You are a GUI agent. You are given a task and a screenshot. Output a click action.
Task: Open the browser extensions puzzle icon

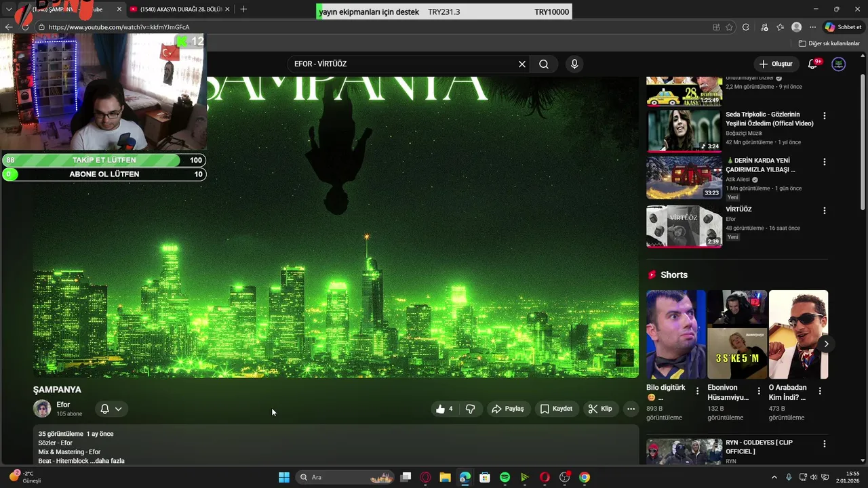[x=746, y=27]
